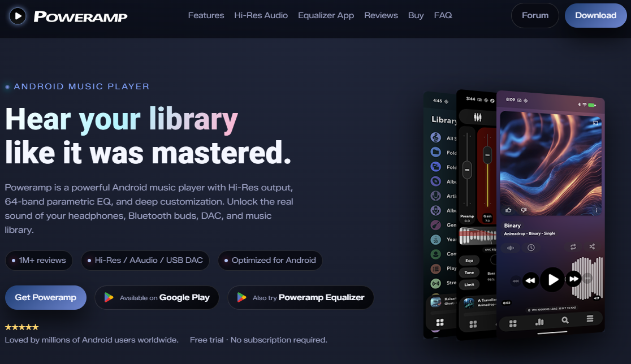
Task: Tap the Limit button in equalizer
Action: click(x=469, y=284)
